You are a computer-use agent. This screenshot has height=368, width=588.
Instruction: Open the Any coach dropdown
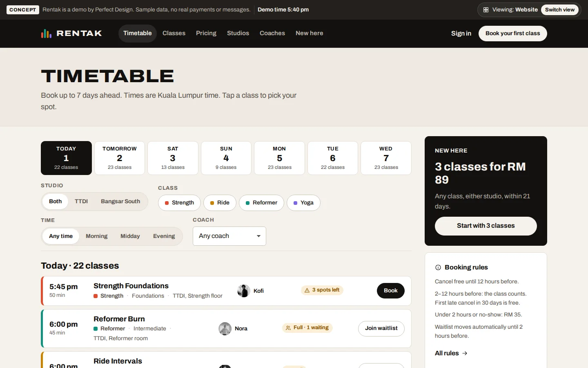(x=229, y=236)
